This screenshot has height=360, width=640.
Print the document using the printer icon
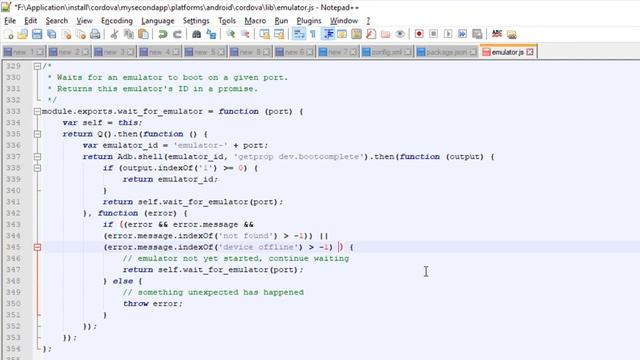pyautogui.click(x=95, y=34)
